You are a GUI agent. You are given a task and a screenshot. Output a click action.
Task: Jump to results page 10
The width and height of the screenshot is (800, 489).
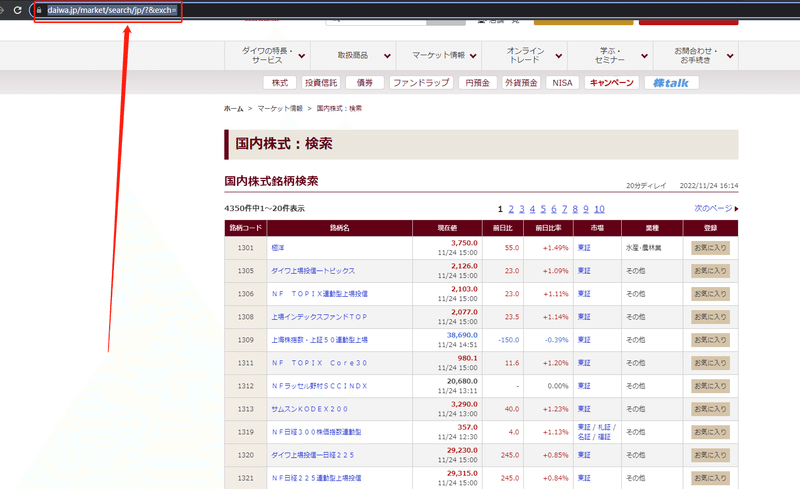point(599,209)
